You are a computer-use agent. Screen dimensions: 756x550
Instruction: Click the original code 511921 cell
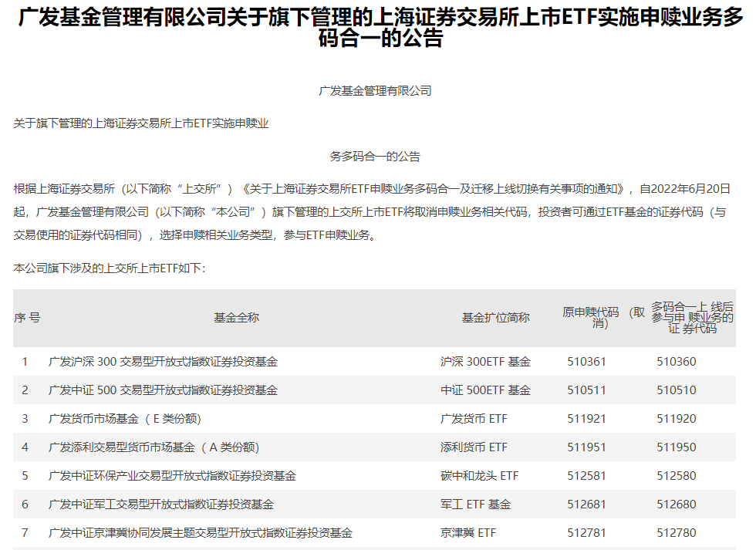coord(586,419)
